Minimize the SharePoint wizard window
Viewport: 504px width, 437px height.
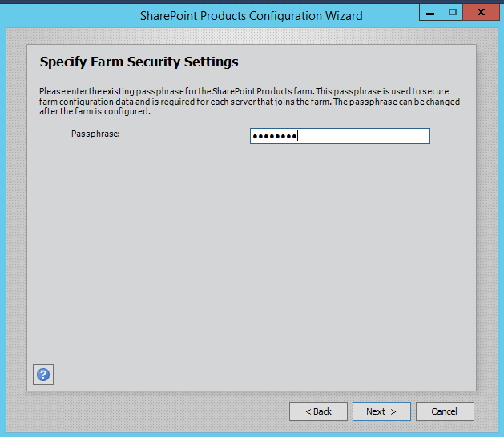430,13
